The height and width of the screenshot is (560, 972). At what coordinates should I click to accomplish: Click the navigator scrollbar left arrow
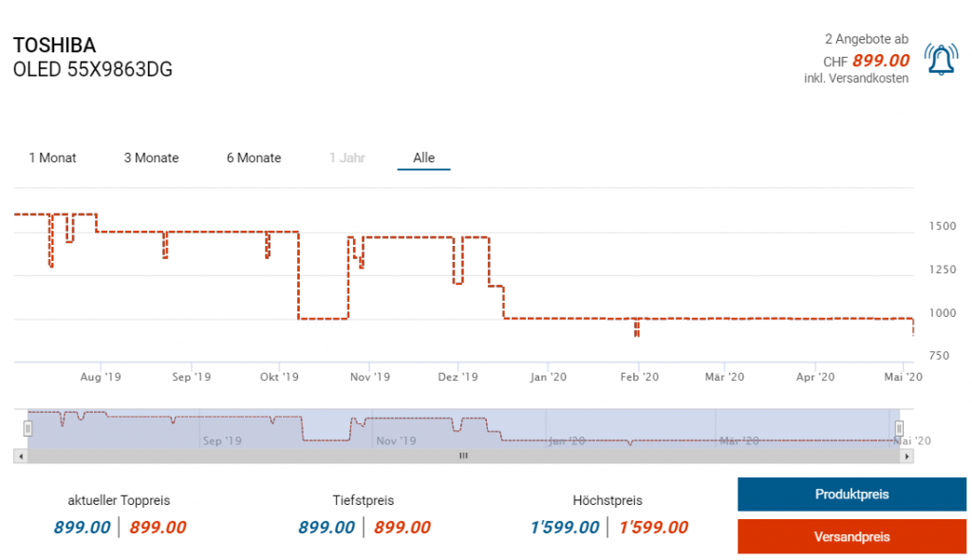tap(21, 457)
